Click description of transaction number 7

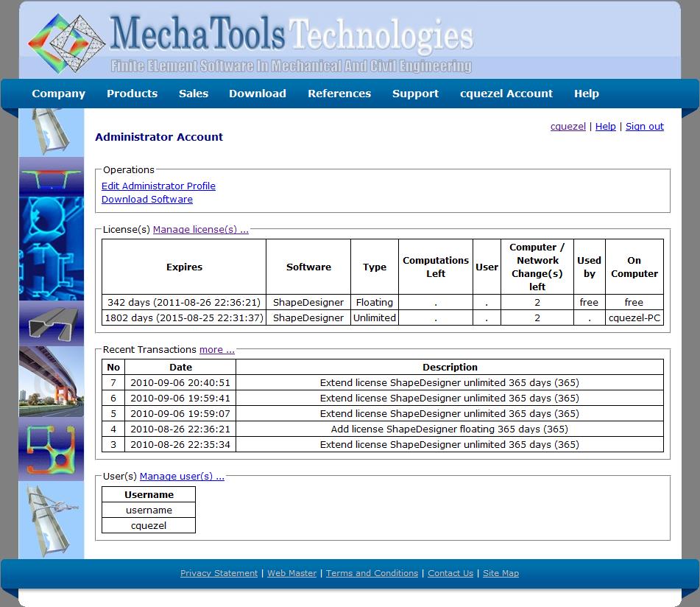(x=450, y=383)
